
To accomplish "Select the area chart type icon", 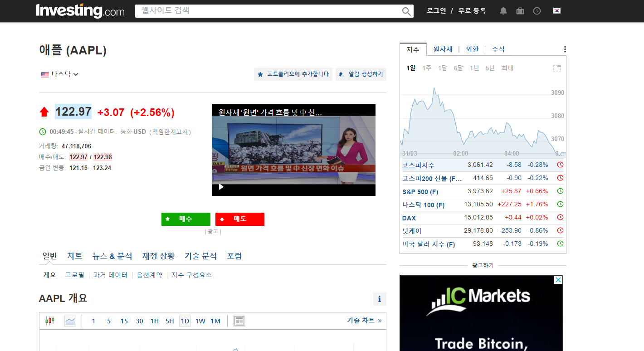I will coord(70,321).
